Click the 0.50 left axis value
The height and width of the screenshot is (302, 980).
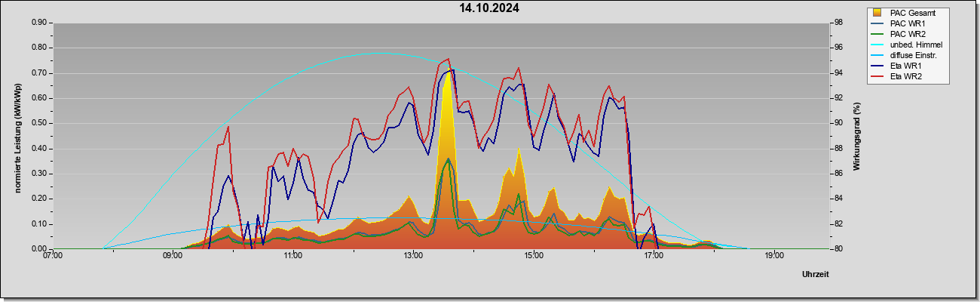(x=39, y=123)
